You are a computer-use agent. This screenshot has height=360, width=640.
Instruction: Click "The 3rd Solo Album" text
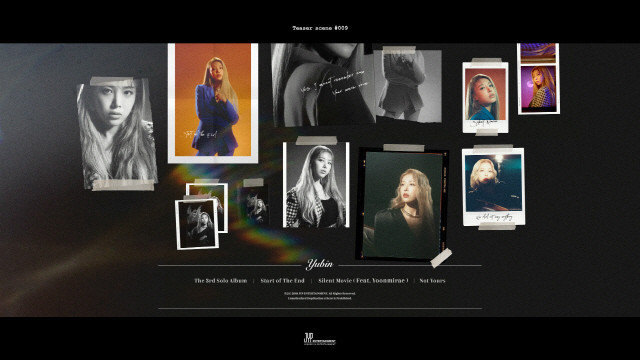[220, 281]
